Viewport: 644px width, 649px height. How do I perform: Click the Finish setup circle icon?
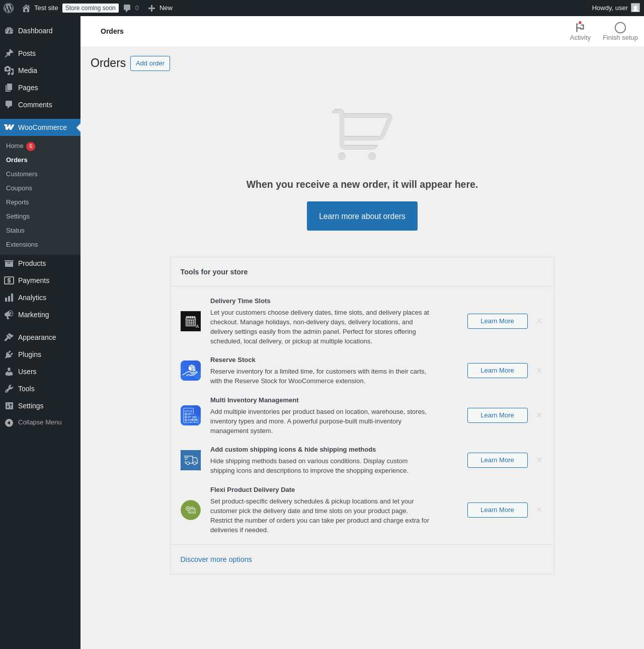click(620, 28)
